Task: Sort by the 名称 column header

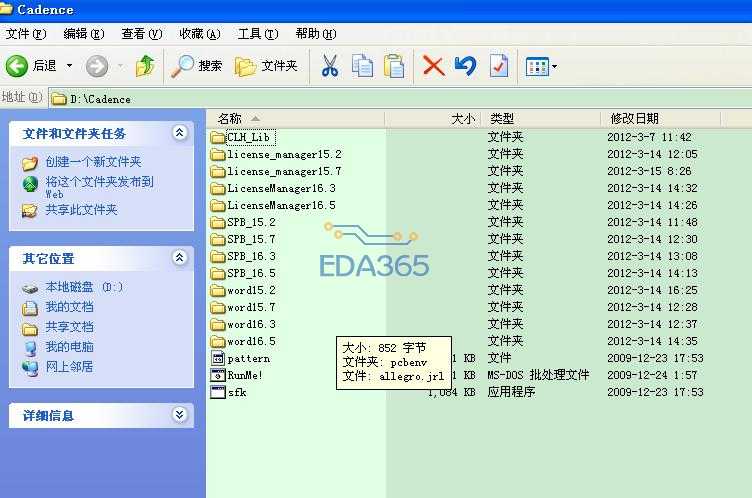Action: (x=295, y=119)
